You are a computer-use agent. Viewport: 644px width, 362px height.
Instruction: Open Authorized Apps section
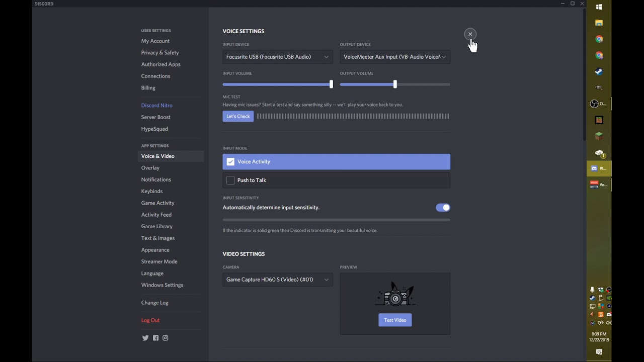point(161,64)
